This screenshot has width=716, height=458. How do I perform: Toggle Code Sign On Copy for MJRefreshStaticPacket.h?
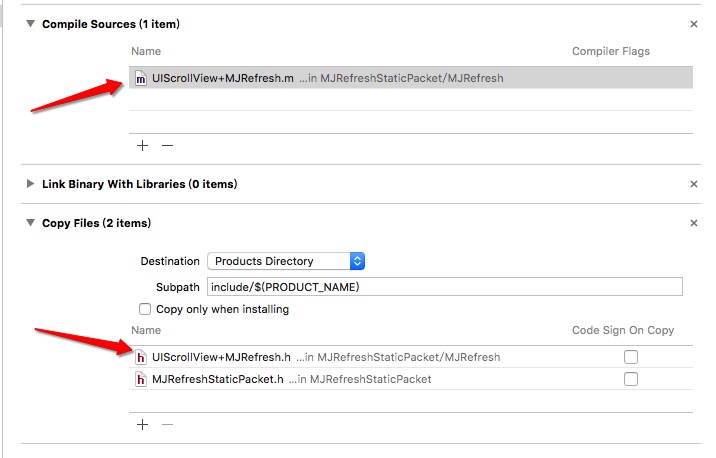[x=630, y=379]
